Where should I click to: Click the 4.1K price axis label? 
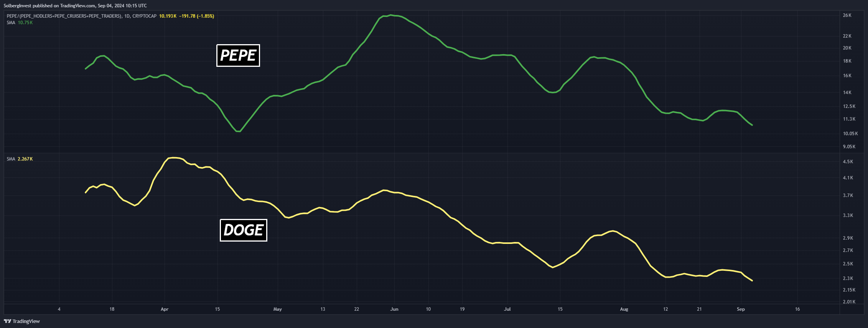coord(848,178)
